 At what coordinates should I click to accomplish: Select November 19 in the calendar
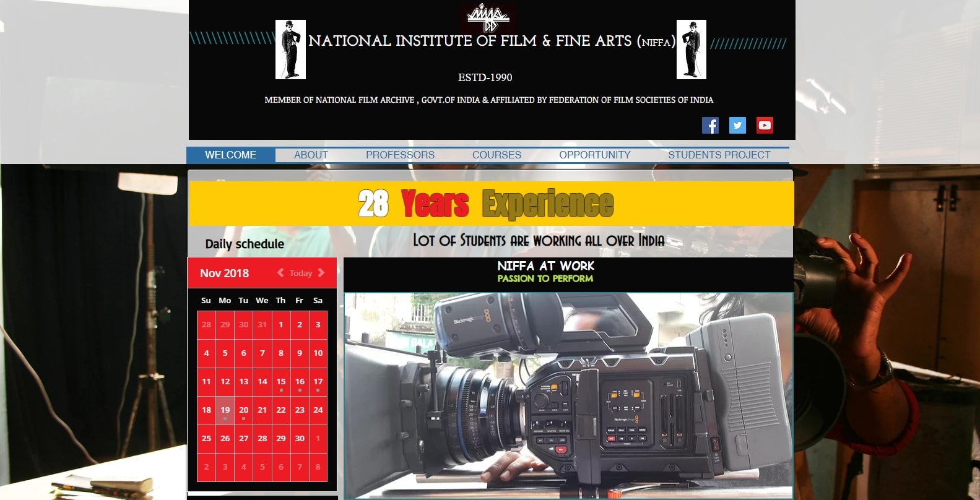(x=225, y=410)
